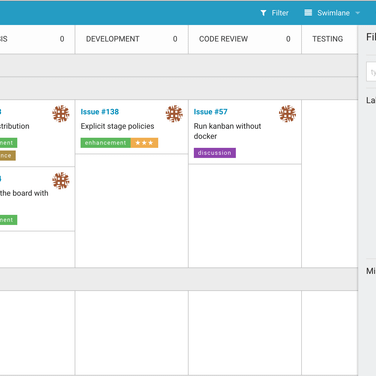Screen dimensions: 376x376
Task: Select the three-star orange label
Action: tap(144, 143)
